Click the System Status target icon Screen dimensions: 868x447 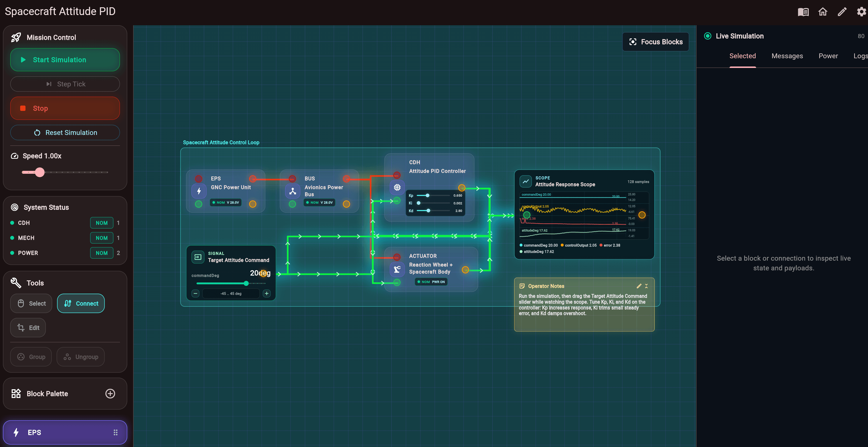click(x=15, y=207)
